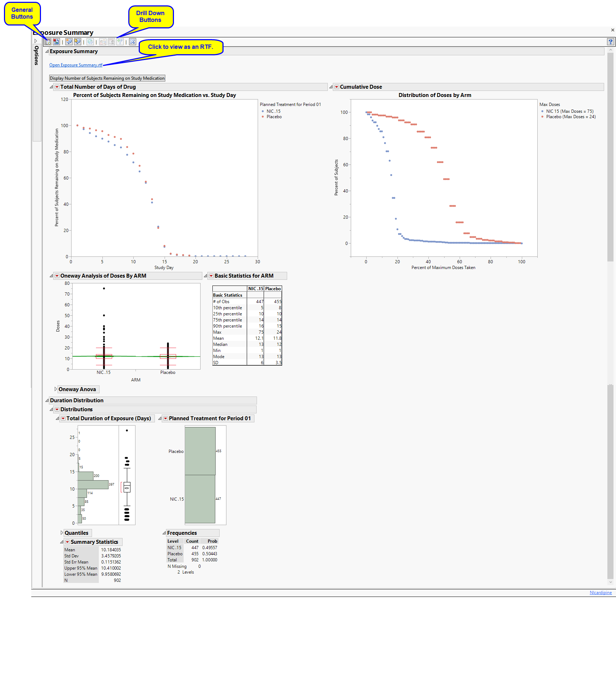The image size is (616, 686).
Task: Select the histogram bar labeled 200
Action: (86, 476)
